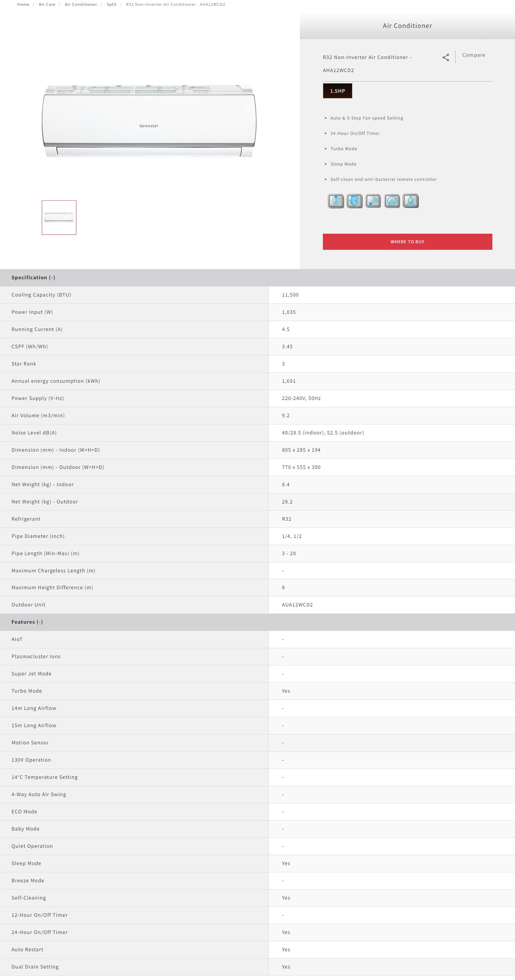Click the pipe length value '3 - 20'
The width and height of the screenshot is (515, 980).
tap(289, 554)
